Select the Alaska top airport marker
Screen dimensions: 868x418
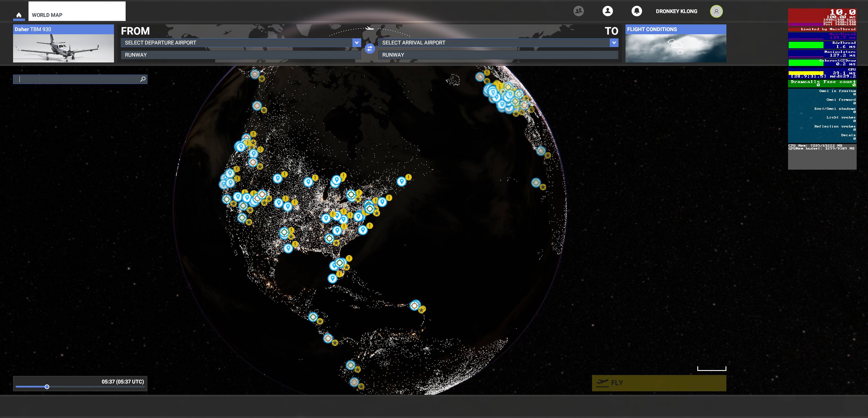pos(255,74)
